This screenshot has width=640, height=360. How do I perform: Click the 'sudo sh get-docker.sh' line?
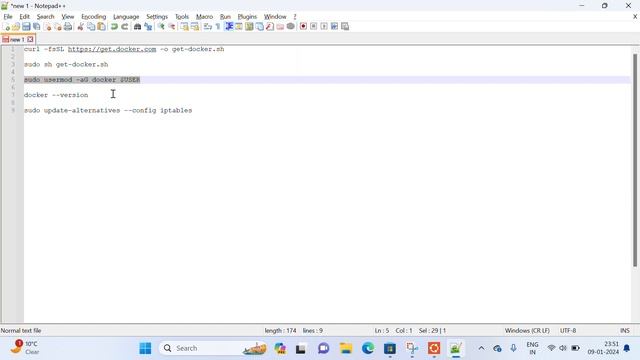point(66,64)
